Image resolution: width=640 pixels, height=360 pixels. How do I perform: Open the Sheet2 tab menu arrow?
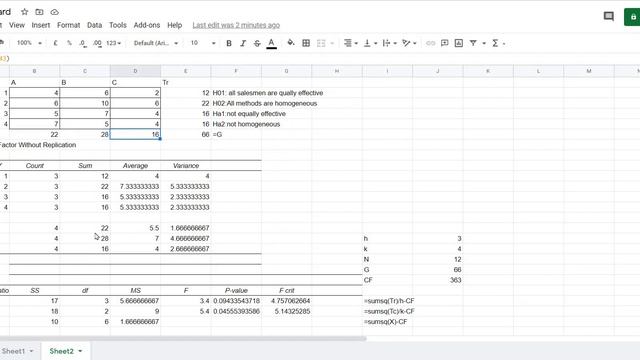(80, 351)
